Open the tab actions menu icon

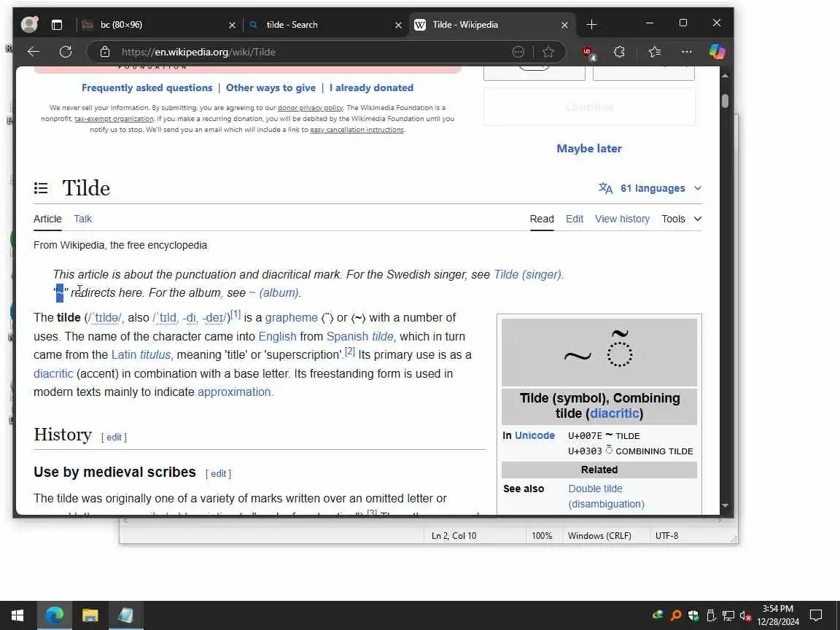(57, 25)
